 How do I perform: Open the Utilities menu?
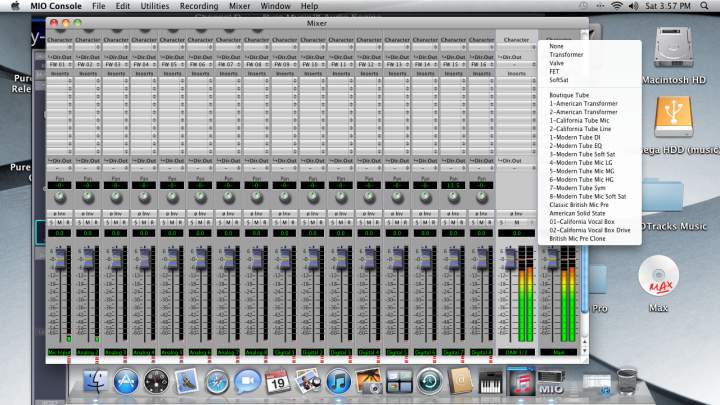point(154,6)
